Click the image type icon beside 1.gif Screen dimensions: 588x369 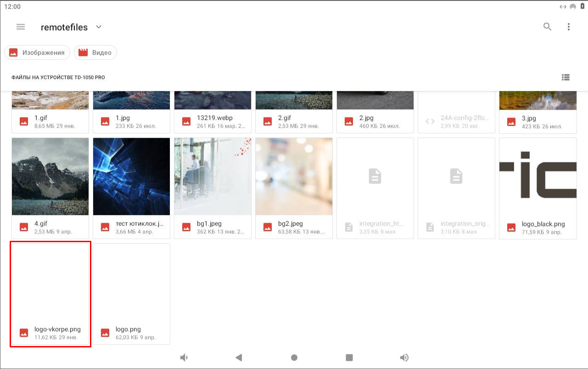24,121
